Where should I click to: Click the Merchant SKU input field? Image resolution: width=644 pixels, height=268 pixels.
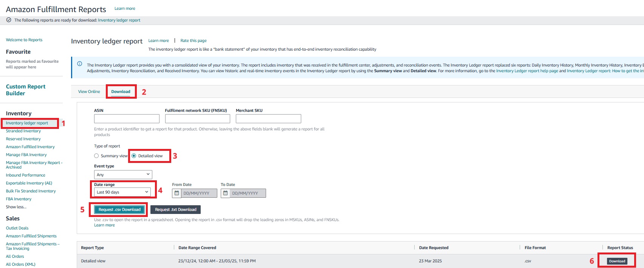click(268, 119)
